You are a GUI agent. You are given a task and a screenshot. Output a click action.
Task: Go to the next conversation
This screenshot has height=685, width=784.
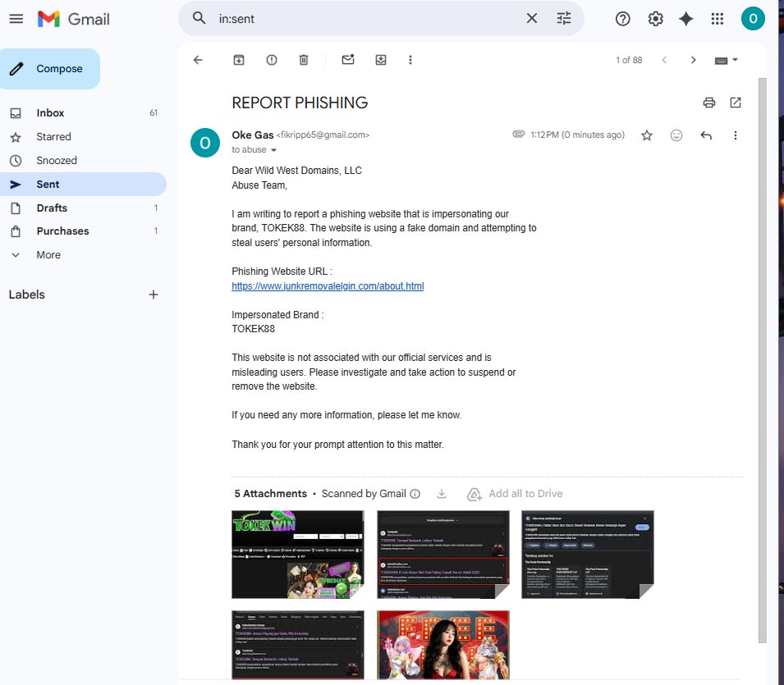click(693, 60)
